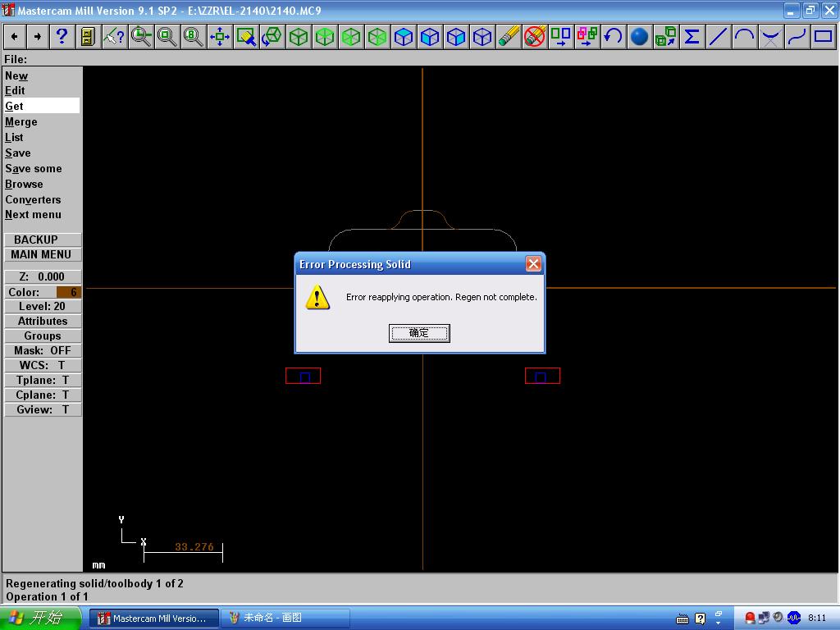Open the Color 6 swatch
The height and width of the screenshot is (630, 840).
click(68, 292)
